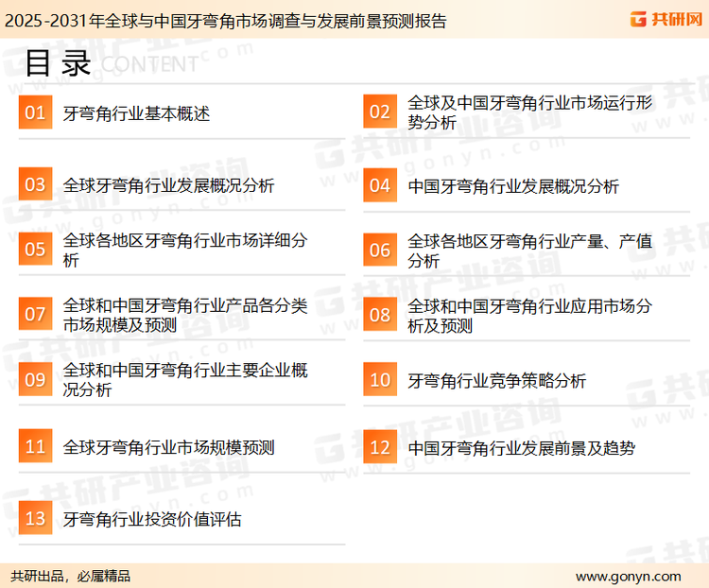The height and width of the screenshot is (588, 709).
Task: Open 牙弯角行业竞争策略分析 chapter
Action: click(x=496, y=381)
